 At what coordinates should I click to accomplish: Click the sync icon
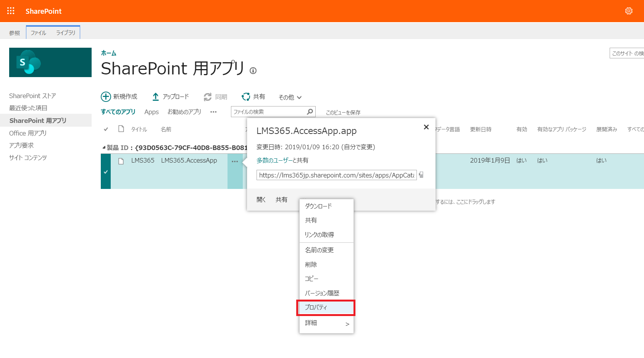208,97
